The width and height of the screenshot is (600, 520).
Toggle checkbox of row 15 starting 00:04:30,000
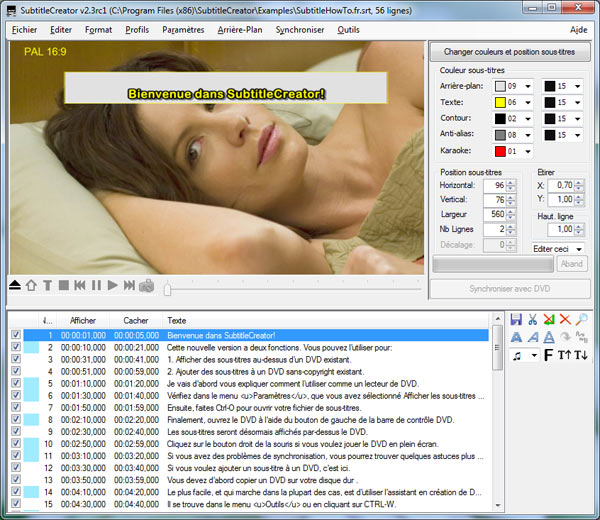pos(16,504)
